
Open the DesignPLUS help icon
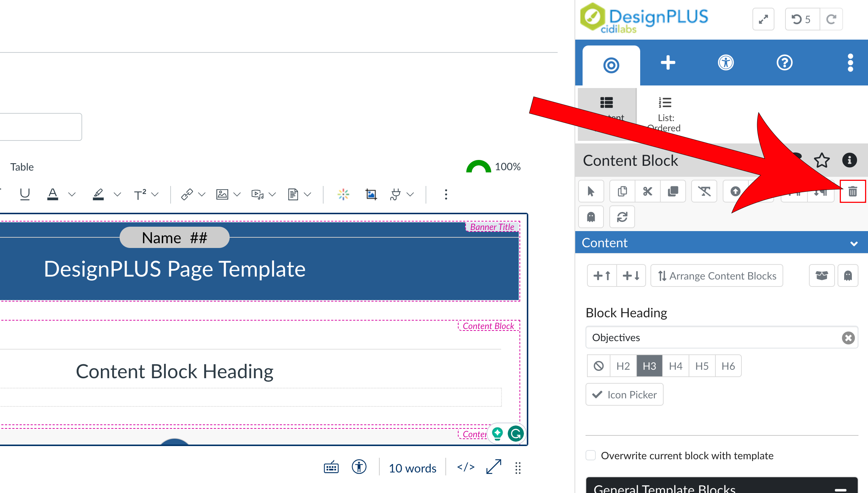(x=785, y=62)
